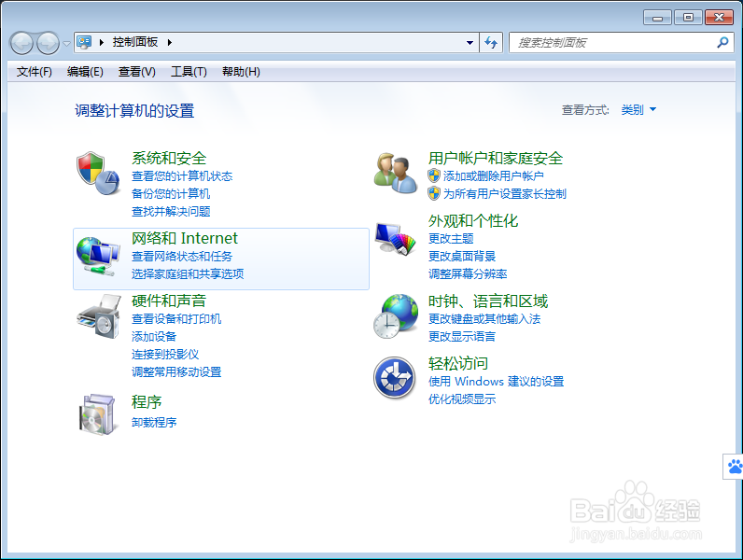The image size is (743, 560).
Task: Click 查找并解决问题 link
Action: click(171, 211)
